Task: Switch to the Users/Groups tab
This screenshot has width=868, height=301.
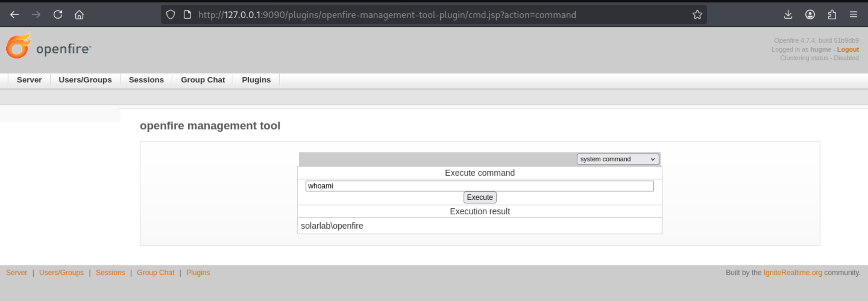Action: point(85,80)
